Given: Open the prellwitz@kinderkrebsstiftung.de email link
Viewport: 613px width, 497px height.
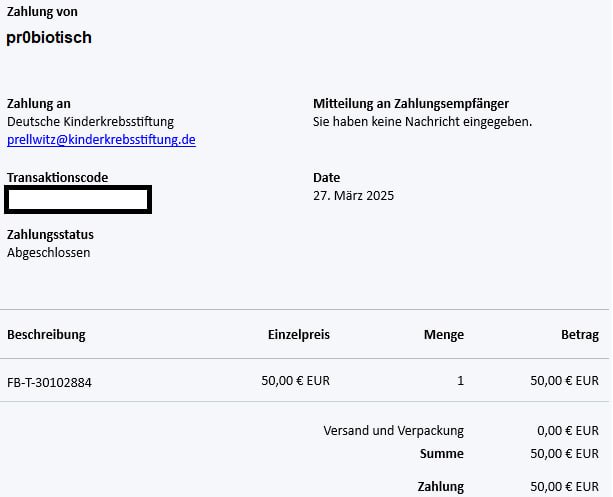Looking at the screenshot, I should tap(101, 140).
